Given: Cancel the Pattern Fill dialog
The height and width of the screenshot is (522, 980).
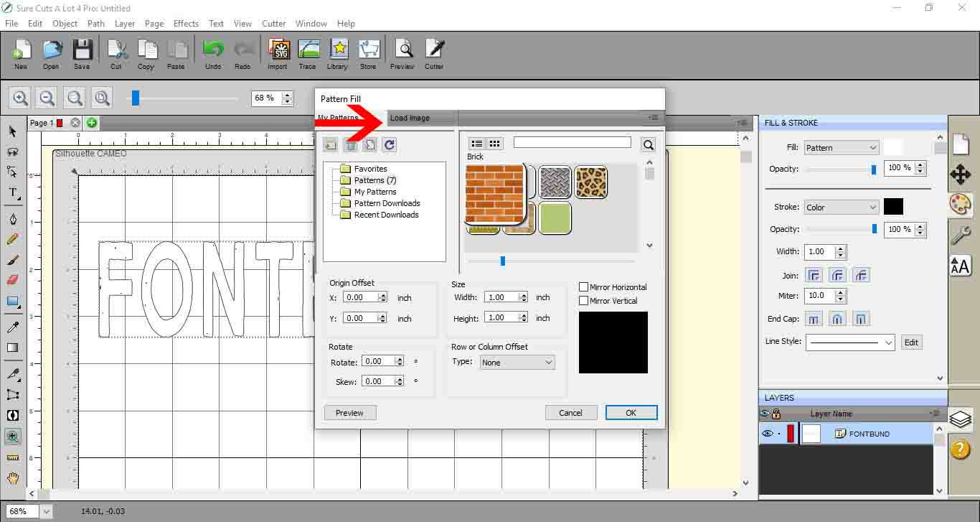Looking at the screenshot, I should pyautogui.click(x=571, y=413).
